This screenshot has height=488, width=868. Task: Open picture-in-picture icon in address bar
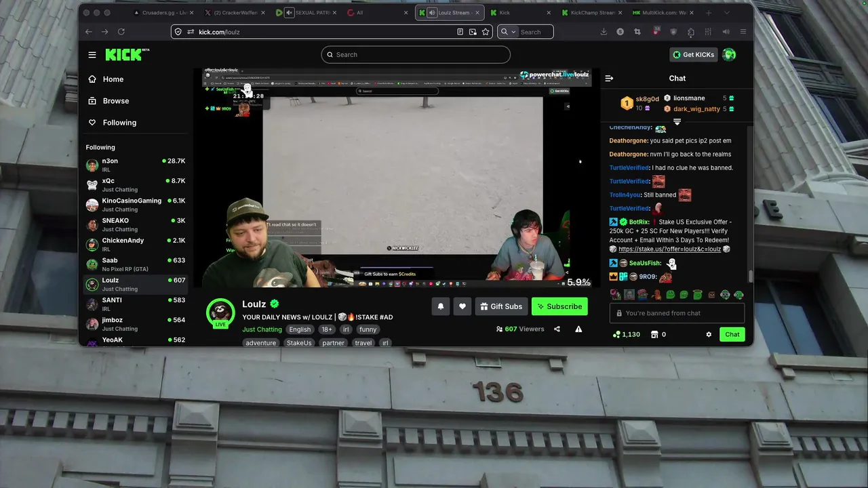click(473, 32)
